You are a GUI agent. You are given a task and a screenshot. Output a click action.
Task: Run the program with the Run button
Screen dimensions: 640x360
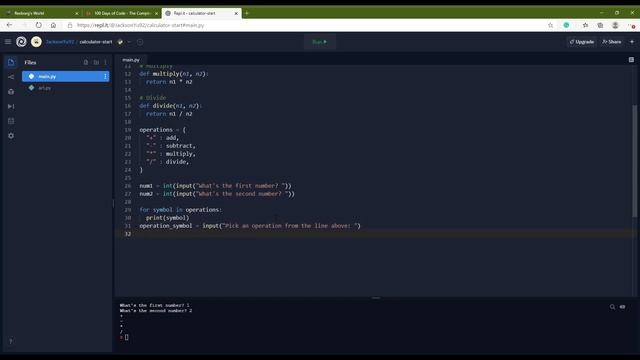coord(320,42)
